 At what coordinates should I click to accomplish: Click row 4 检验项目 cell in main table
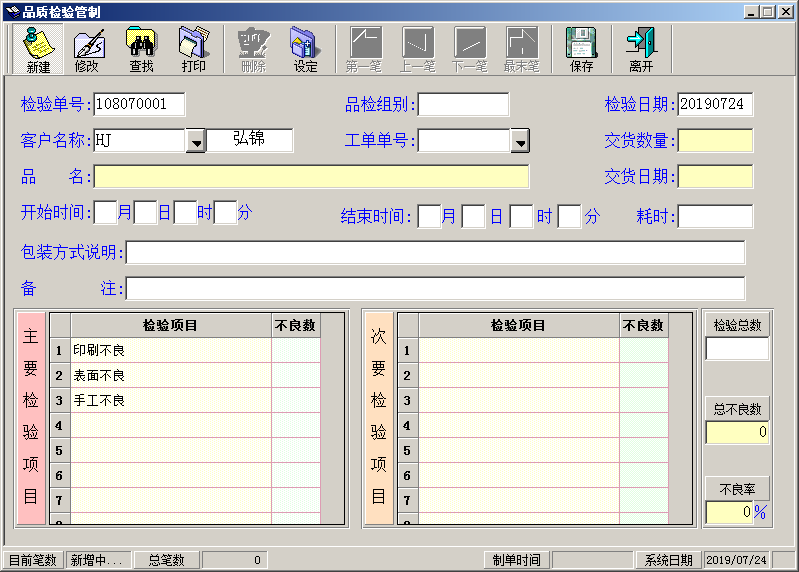point(171,425)
